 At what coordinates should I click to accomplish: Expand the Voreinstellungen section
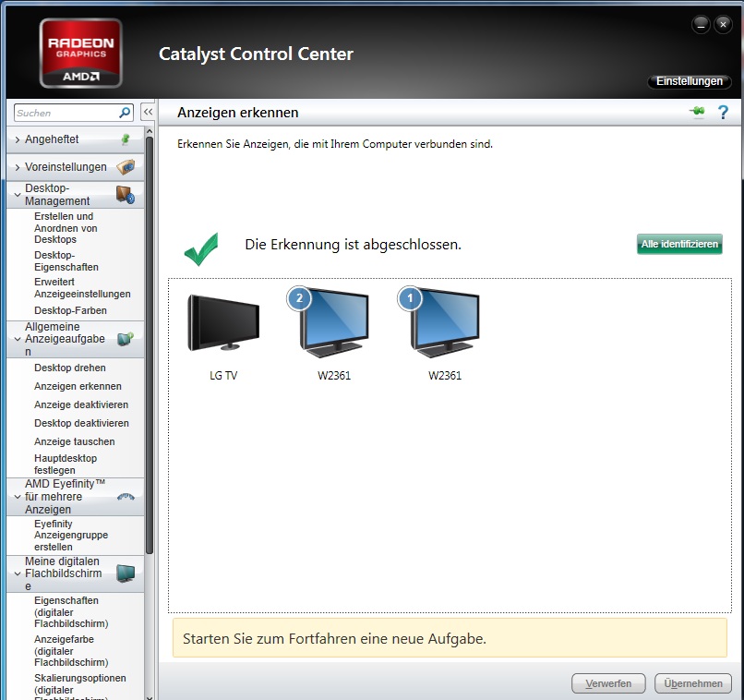pos(18,167)
